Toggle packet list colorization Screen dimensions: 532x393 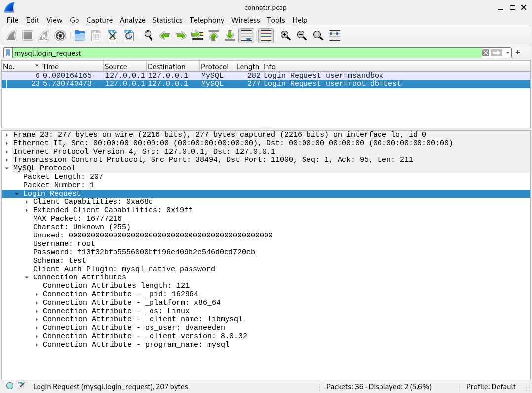[266, 36]
